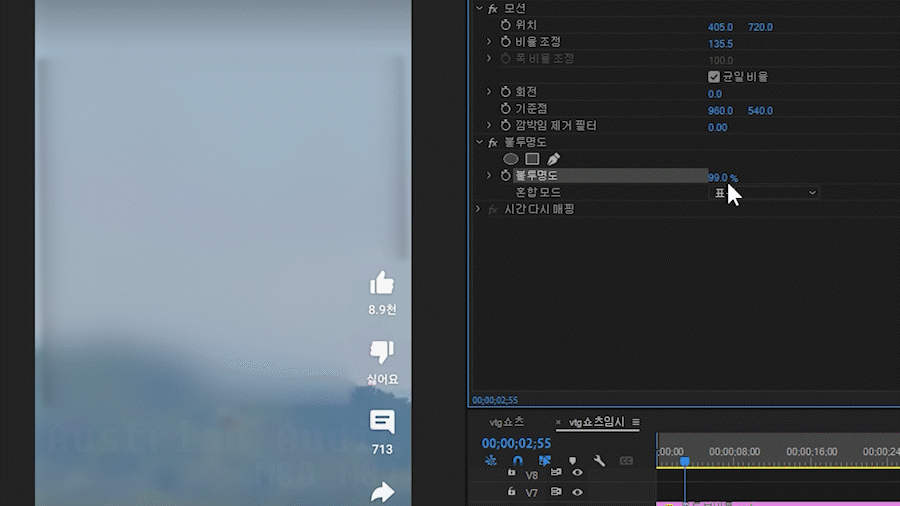Create a 4-point rectangle mask
The width and height of the screenshot is (900, 506).
click(532, 159)
